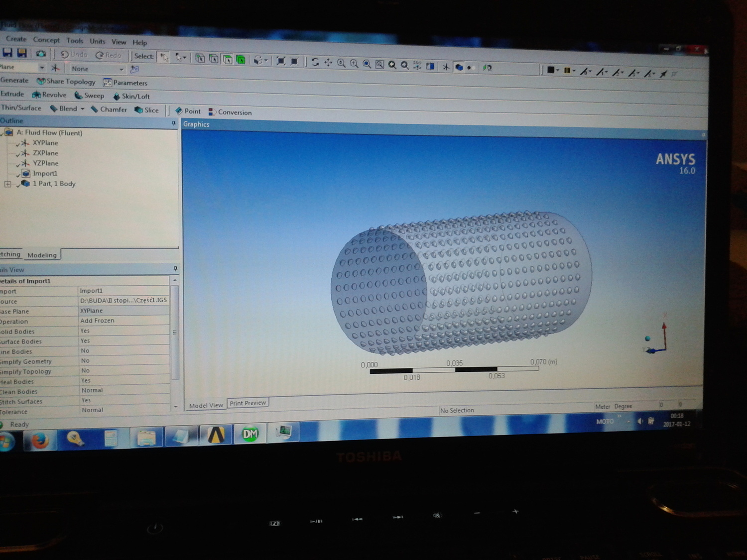Viewport: 747px width, 560px height.
Task: Click the Image Capture camera icon
Action: pos(41,53)
